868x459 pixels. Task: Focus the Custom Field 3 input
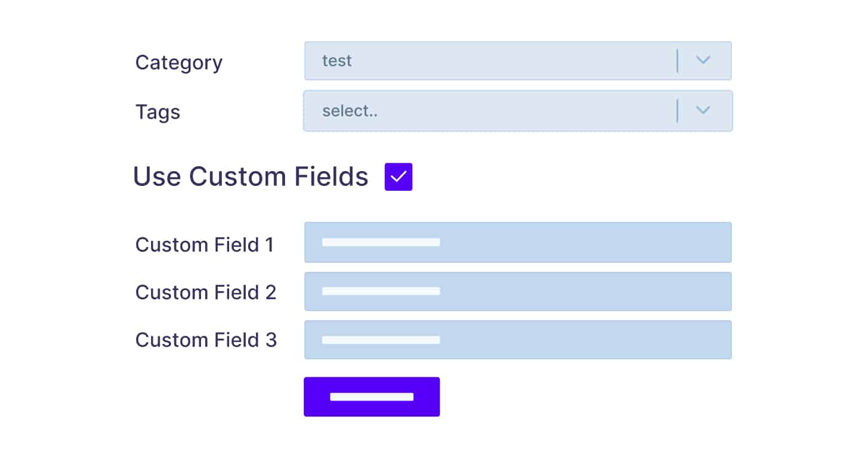pyautogui.click(x=585, y=340)
